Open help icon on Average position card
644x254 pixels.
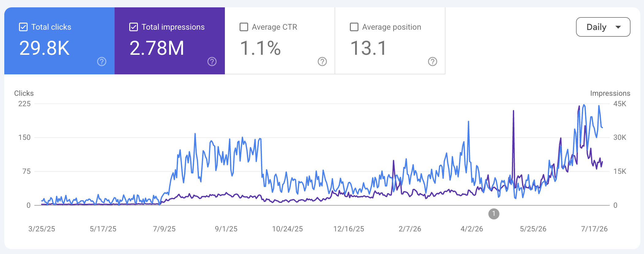point(433,62)
